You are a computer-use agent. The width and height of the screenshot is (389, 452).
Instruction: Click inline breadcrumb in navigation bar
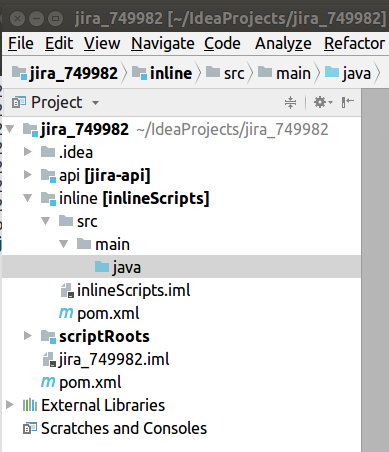coord(162,73)
